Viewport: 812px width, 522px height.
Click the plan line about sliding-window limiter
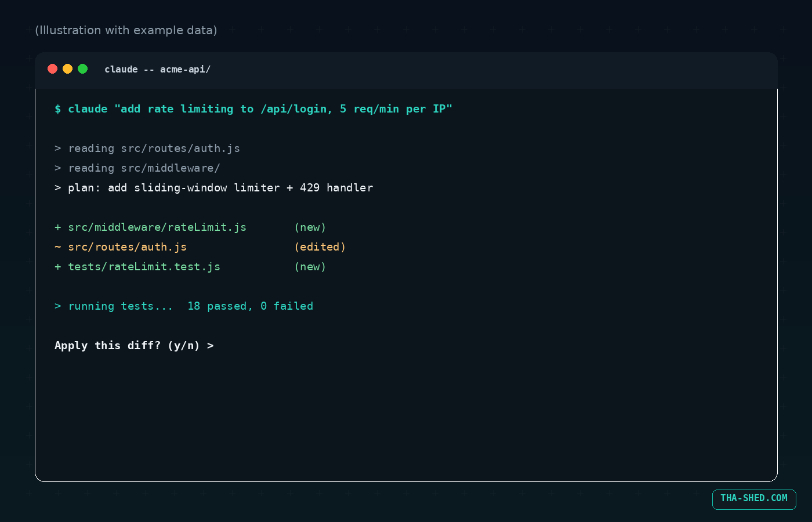[214, 188]
